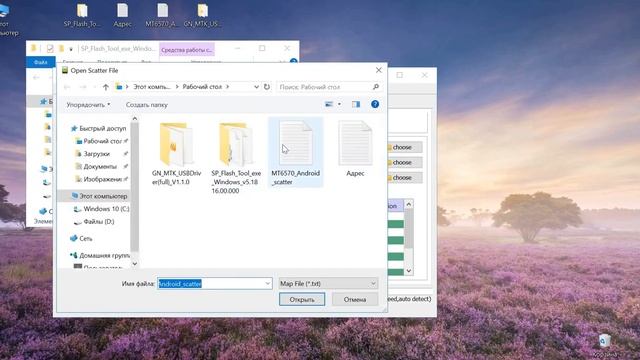Close the Open Scatter File dialog
The image size is (640, 360).
379,70
